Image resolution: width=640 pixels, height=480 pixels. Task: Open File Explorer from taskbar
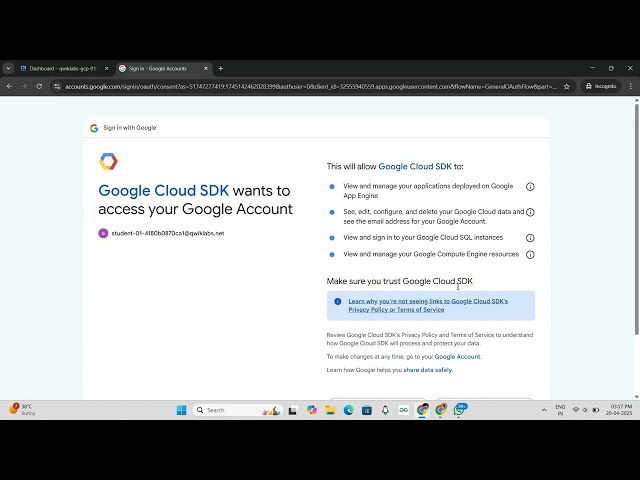[330, 410]
